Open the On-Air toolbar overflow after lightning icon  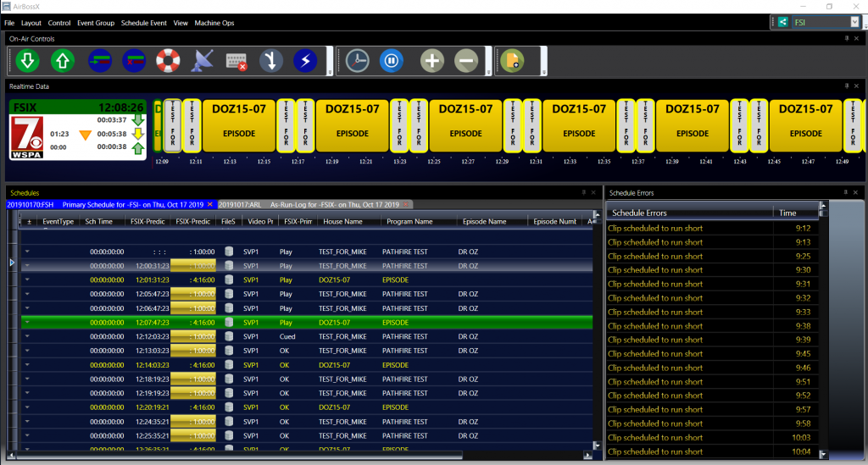[328, 73]
